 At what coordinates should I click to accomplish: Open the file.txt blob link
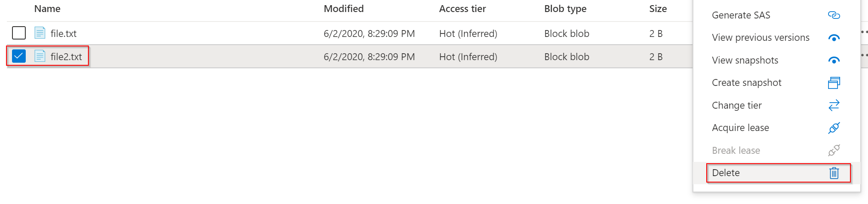(x=64, y=33)
